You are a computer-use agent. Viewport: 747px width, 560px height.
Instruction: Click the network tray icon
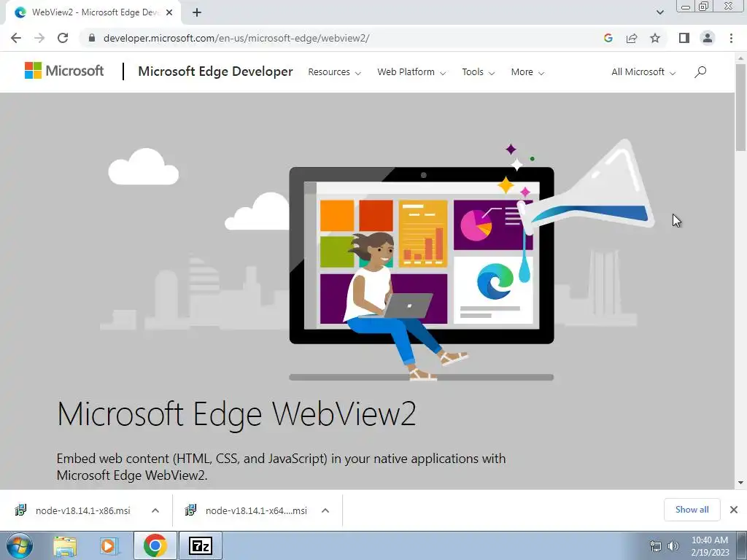coord(656,546)
